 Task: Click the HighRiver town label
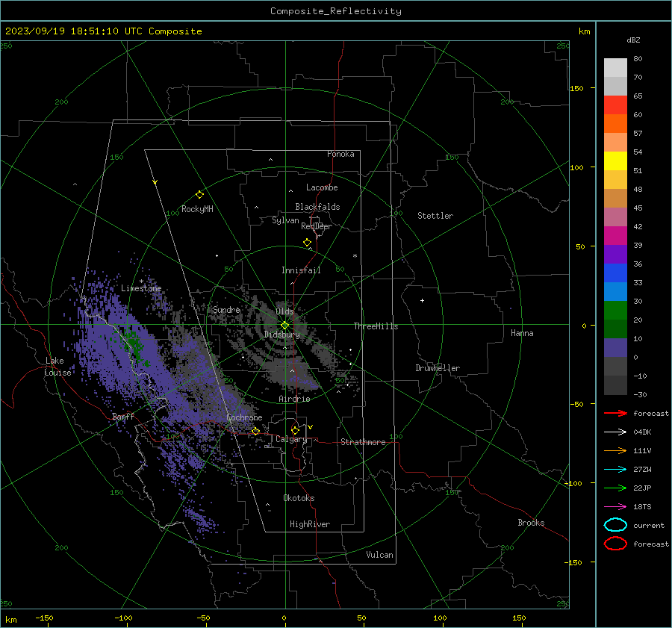pos(310,524)
